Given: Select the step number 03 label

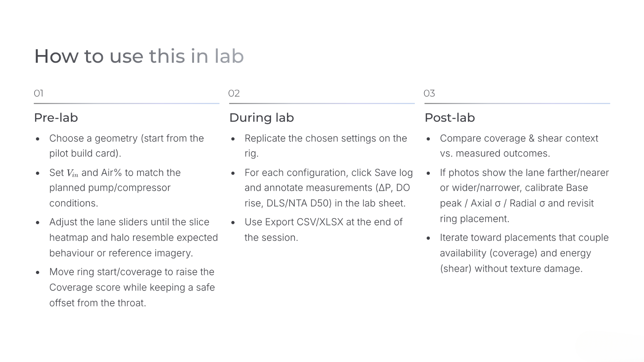Looking at the screenshot, I should 429,93.
